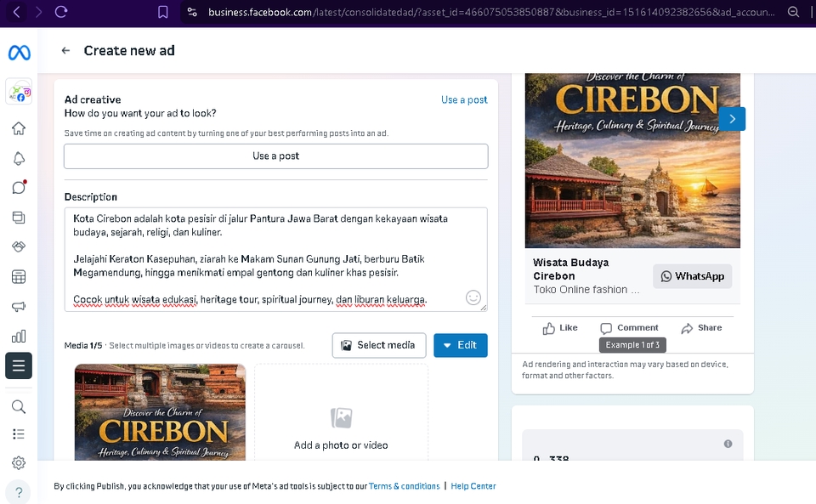Open the Terms & conditions link

(x=405, y=486)
